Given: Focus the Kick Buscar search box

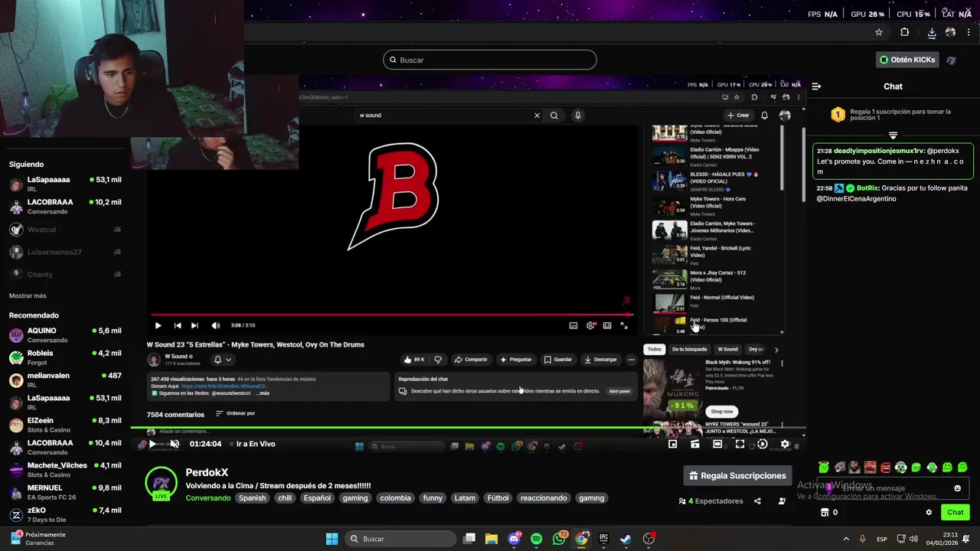Looking at the screenshot, I should (x=490, y=60).
